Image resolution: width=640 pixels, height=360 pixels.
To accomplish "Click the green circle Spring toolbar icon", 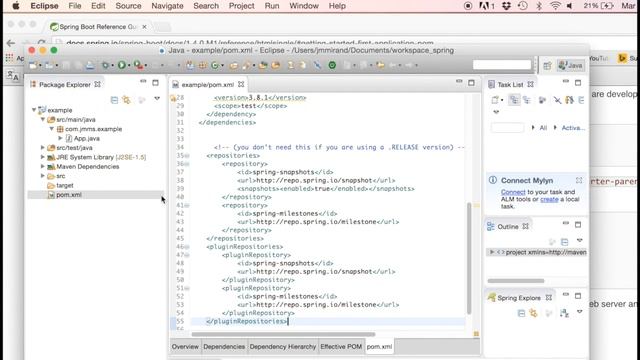I will pyautogui.click(x=332, y=65).
